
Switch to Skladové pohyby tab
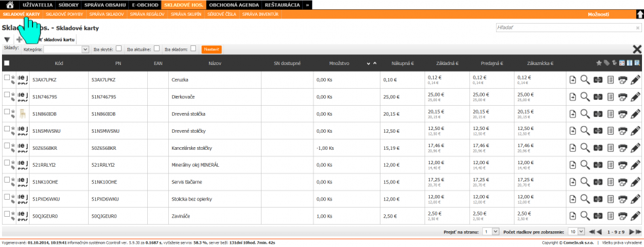(64, 14)
